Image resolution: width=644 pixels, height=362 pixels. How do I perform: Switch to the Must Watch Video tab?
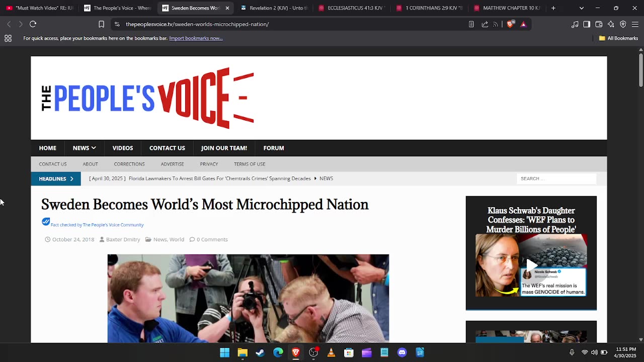[x=40, y=8]
